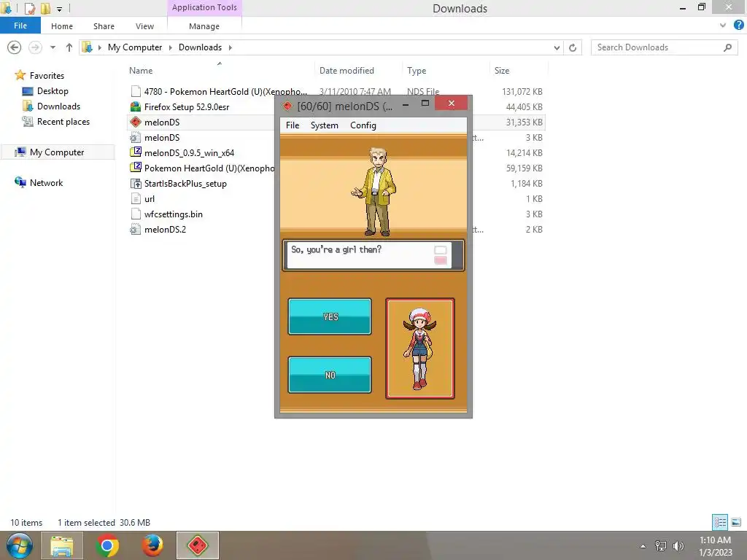Open address bar history dropdown
This screenshot has height=560, width=747.
pos(557,47)
